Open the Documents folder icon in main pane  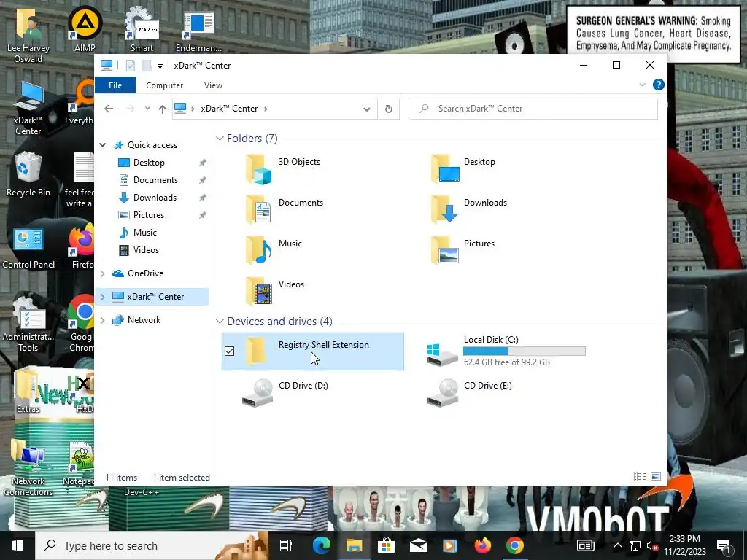(x=258, y=209)
